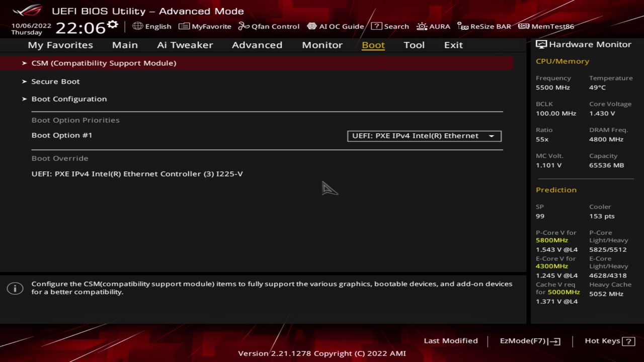Viewport: 644px width, 362px height.
Task: Click the 153 pts cooler score
Action: pos(602,216)
